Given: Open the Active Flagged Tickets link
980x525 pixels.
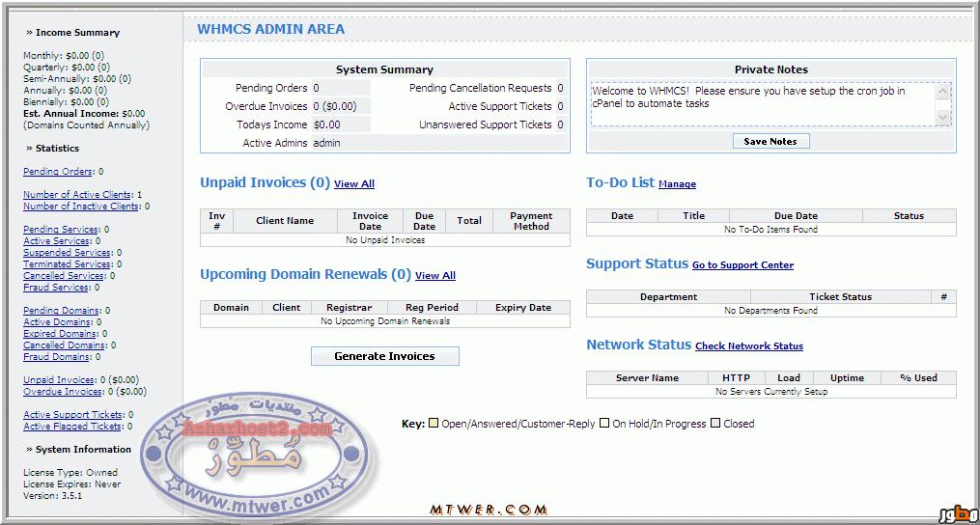Looking at the screenshot, I should tap(72, 427).
